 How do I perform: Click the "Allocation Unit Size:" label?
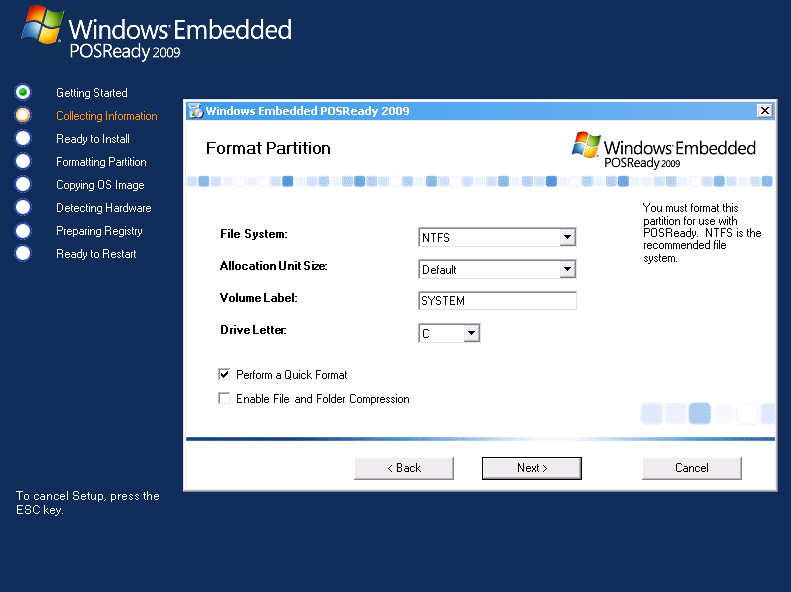pos(273,266)
